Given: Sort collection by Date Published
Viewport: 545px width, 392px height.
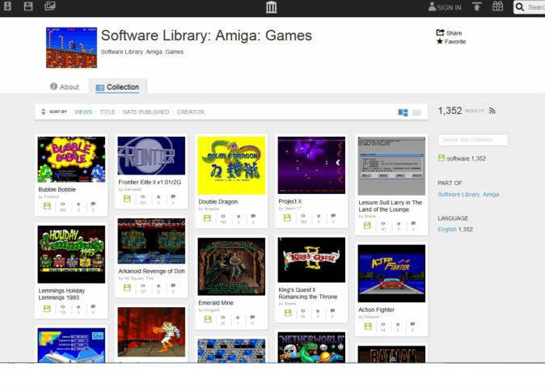Looking at the screenshot, I should [x=146, y=112].
